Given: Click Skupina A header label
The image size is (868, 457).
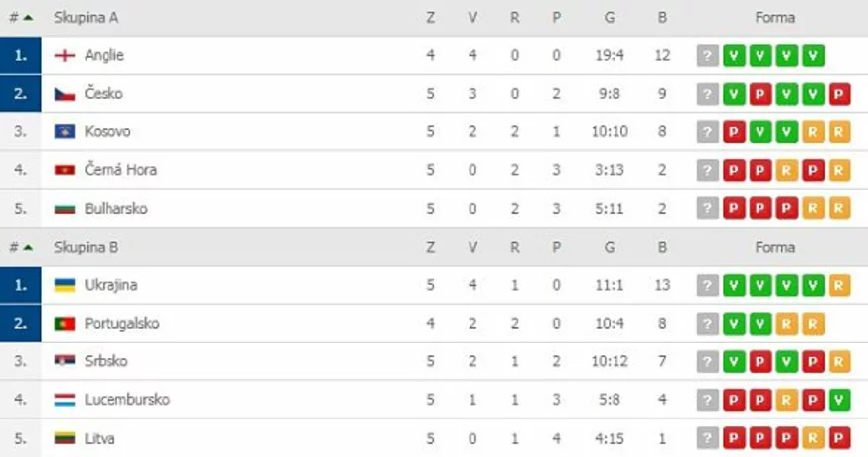Looking at the screenshot, I should (87, 17).
